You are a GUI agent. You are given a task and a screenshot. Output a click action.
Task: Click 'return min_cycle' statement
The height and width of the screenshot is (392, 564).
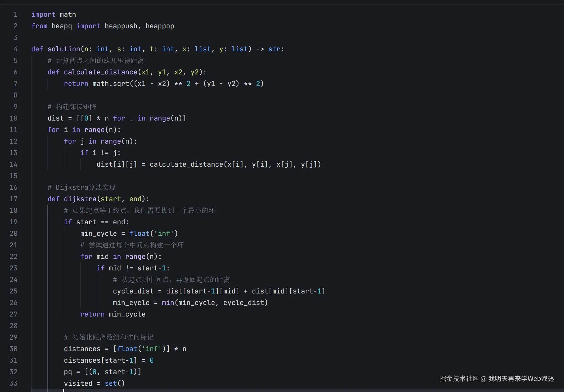pyautogui.click(x=113, y=314)
